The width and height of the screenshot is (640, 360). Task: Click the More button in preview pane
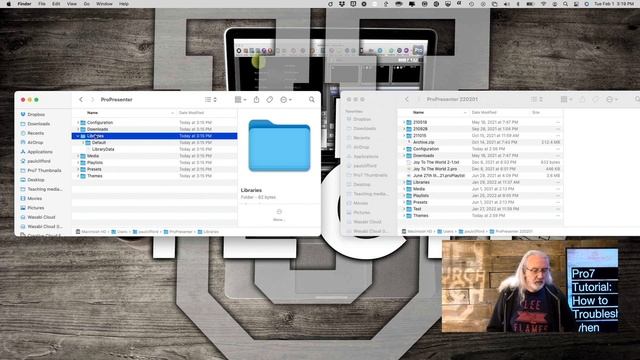279,215
